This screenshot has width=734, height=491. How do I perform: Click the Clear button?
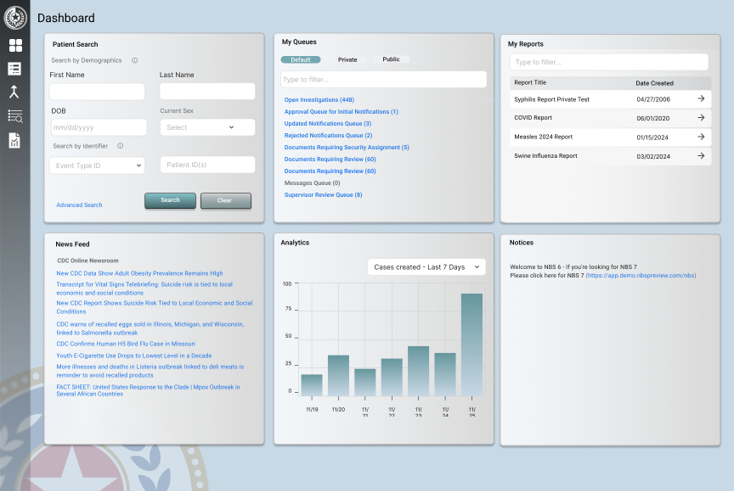tap(226, 200)
